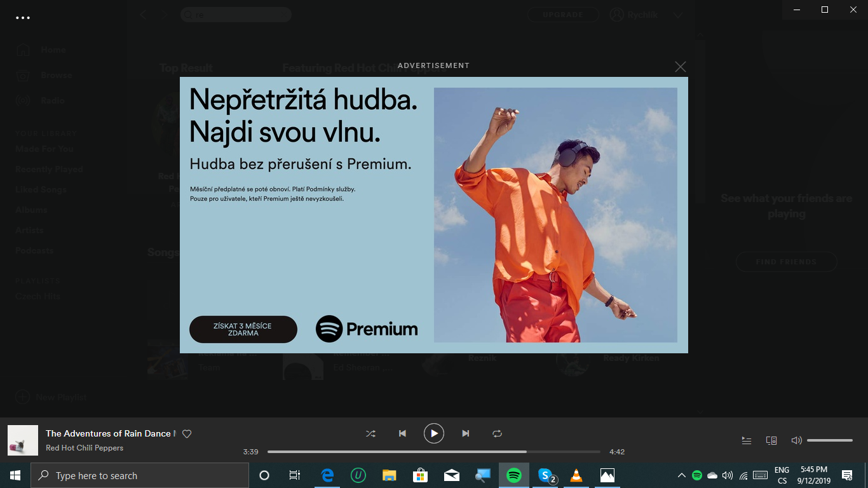Save song with the heart icon
Image resolution: width=868 pixels, height=488 pixels.
click(187, 433)
